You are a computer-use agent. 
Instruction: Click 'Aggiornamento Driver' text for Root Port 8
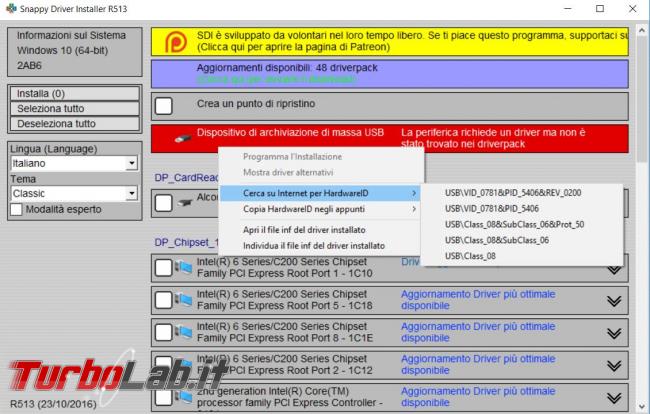tap(478, 332)
